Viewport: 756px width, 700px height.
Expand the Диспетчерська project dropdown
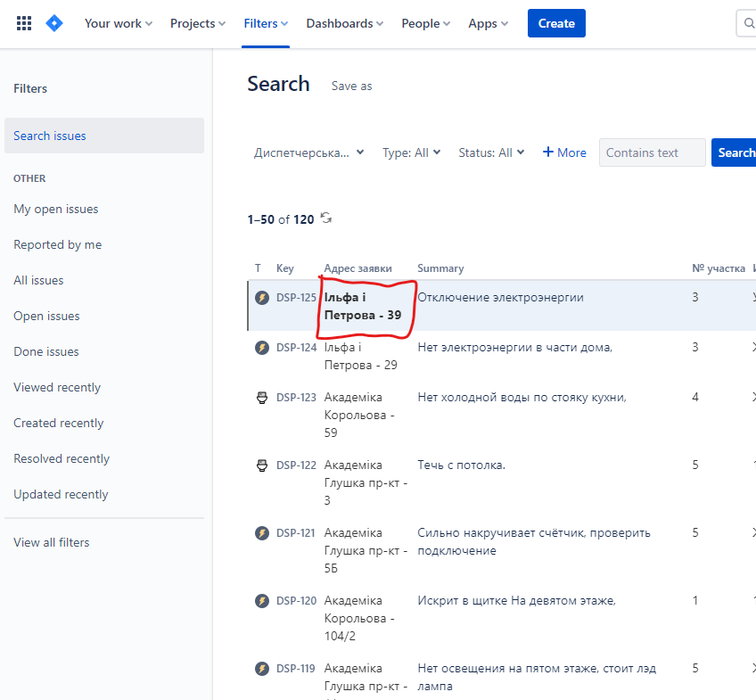pos(308,152)
